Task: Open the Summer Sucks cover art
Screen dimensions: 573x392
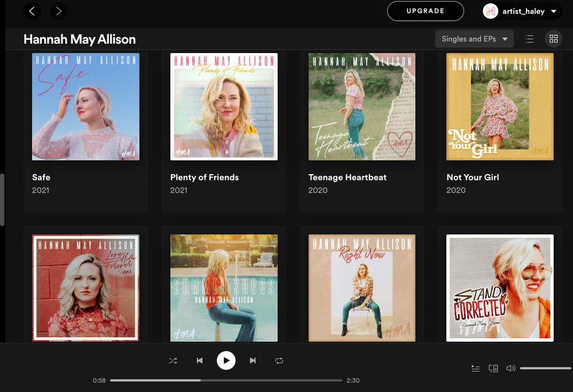Action: pos(223,288)
